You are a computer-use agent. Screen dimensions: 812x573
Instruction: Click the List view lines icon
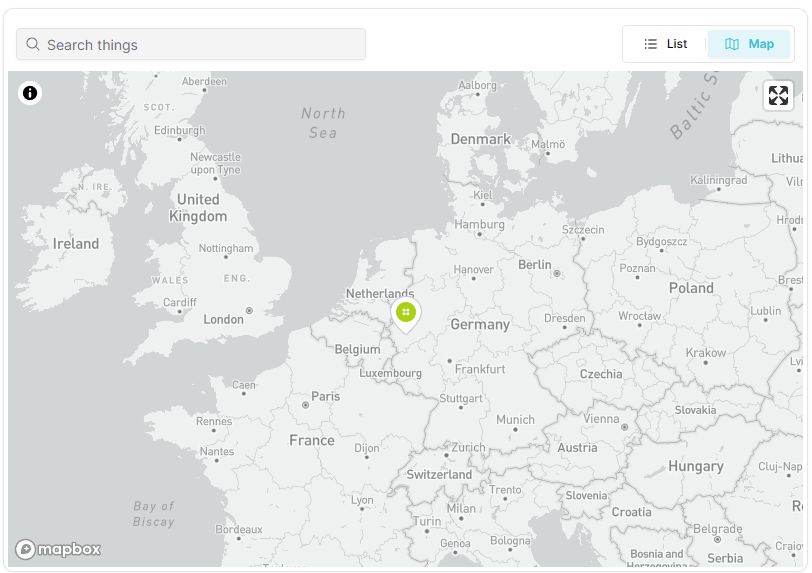click(650, 44)
